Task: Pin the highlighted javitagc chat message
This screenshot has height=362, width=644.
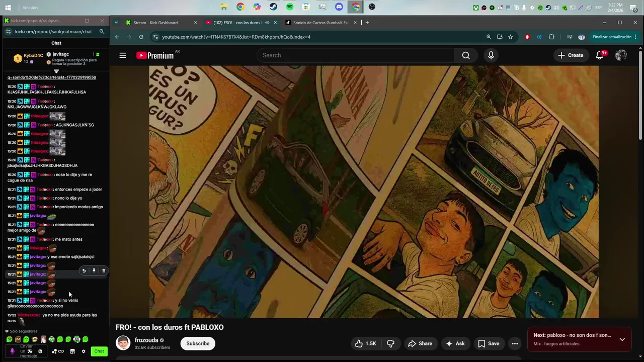Action: pyautogui.click(x=94, y=270)
